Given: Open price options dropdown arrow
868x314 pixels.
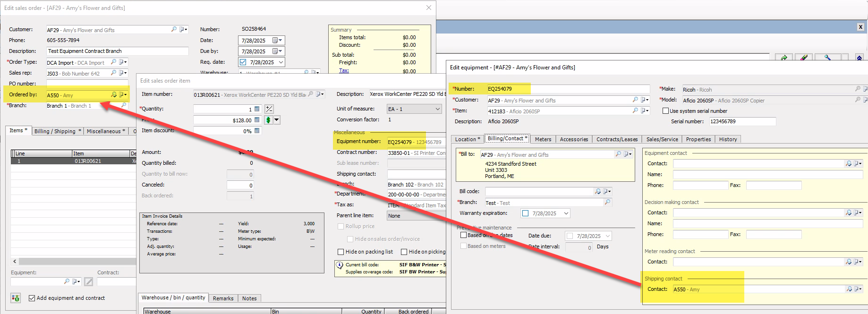Looking at the screenshot, I should (277, 120).
